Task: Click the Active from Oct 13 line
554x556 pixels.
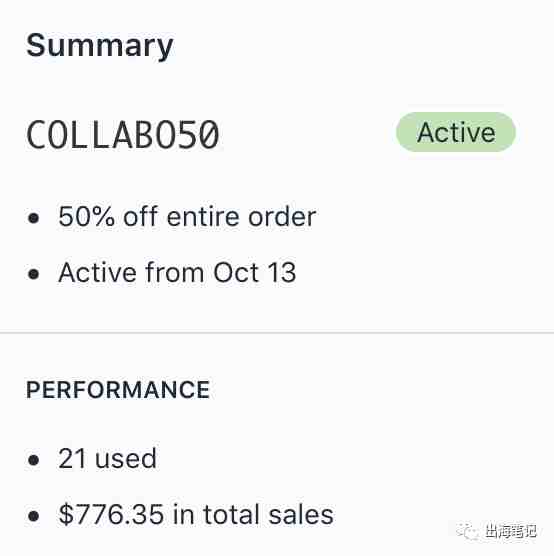Action: [177, 272]
